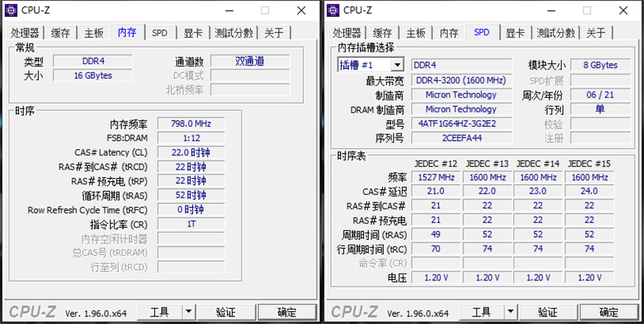Click the 798.0 MHz memory frequency value
This screenshot has height=324, width=644.
pos(191,124)
